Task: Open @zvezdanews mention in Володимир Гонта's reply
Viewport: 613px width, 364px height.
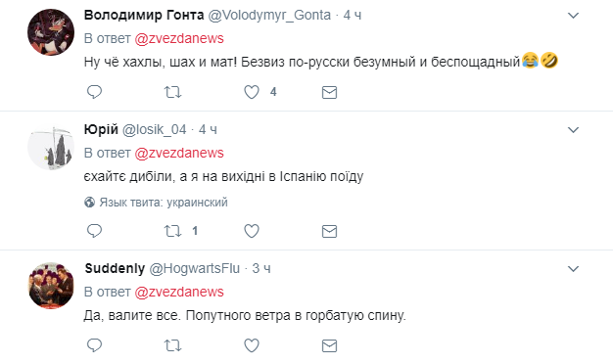Action: click(x=179, y=39)
